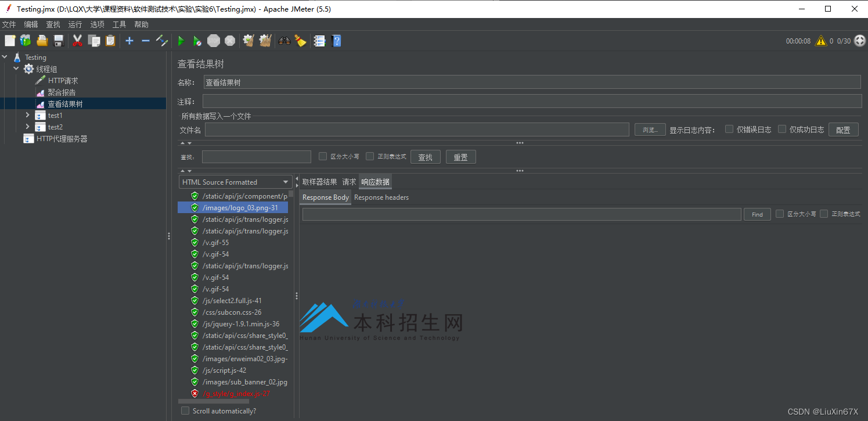Start the test with the green play icon
Screen dimensions: 868x421
pyautogui.click(x=181, y=41)
